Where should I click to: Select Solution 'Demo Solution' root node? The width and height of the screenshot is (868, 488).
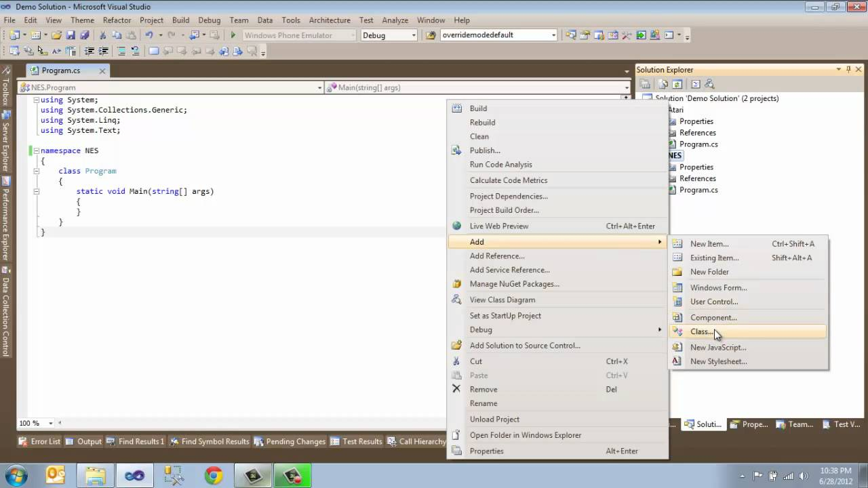coord(717,98)
